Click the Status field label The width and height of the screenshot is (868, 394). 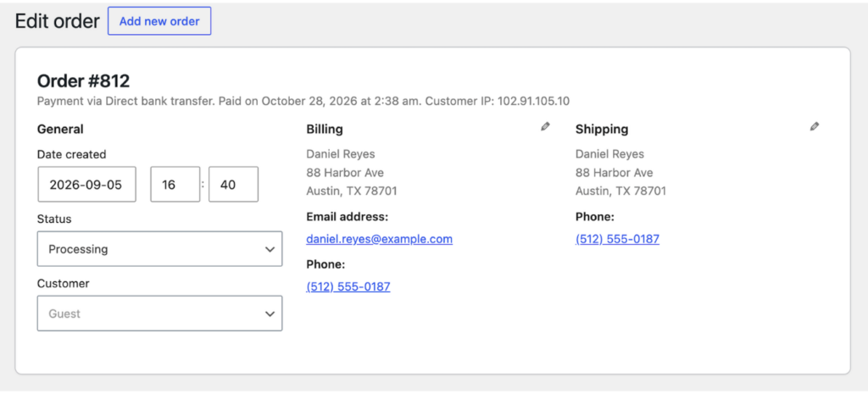pyautogui.click(x=54, y=219)
